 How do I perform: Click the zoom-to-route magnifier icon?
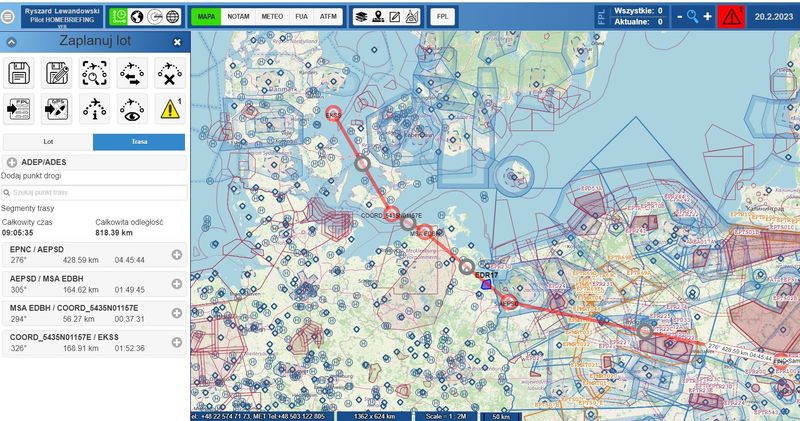pyautogui.click(x=95, y=73)
